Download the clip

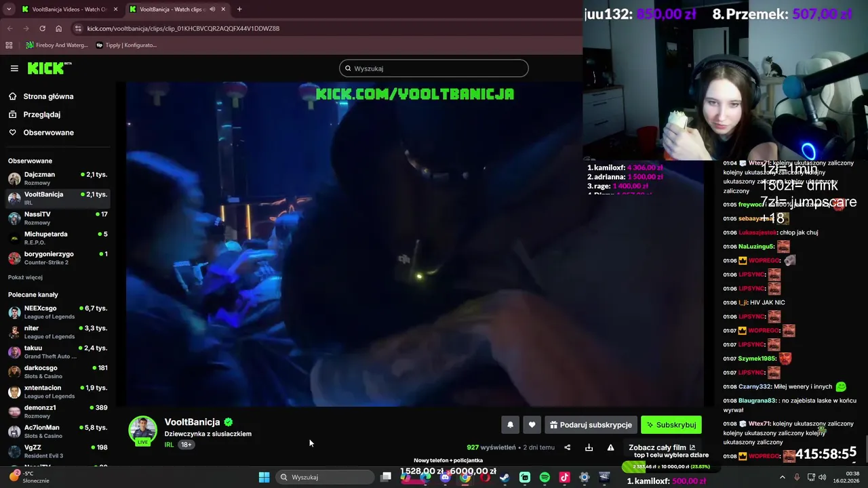pos(589,447)
